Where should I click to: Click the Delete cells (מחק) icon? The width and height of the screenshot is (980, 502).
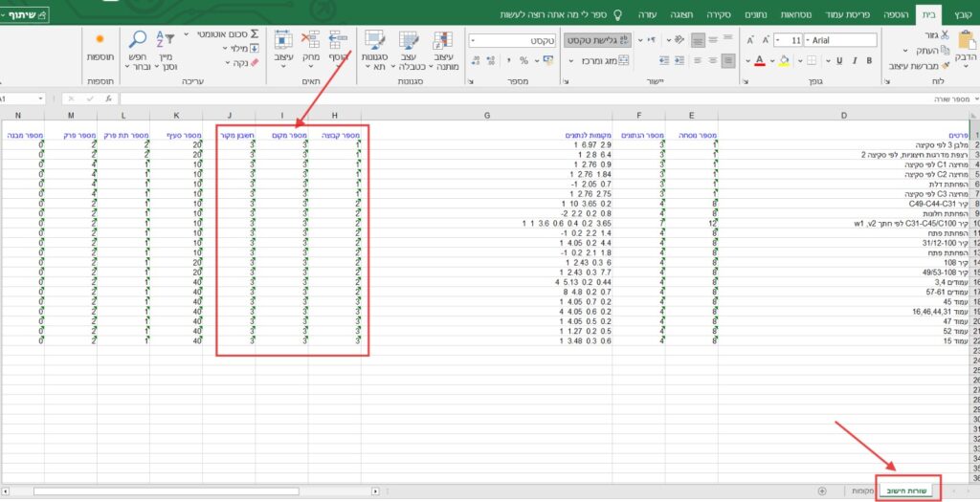(310, 39)
